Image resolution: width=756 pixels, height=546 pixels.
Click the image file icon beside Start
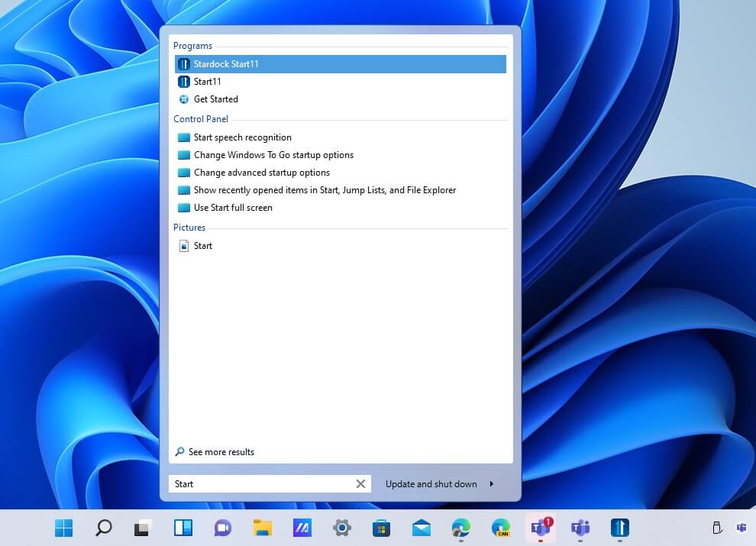click(184, 246)
